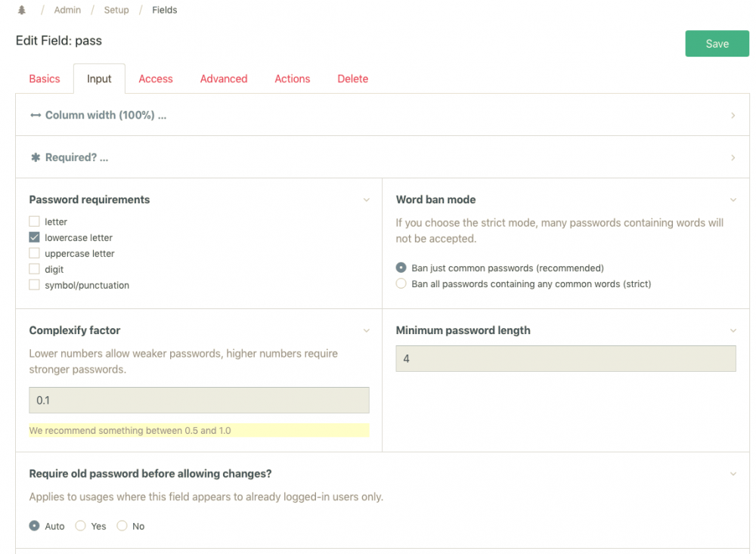The image size is (756, 554).
Task: Select strict ban all common words option
Action: pyautogui.click(x=401, y=283)
